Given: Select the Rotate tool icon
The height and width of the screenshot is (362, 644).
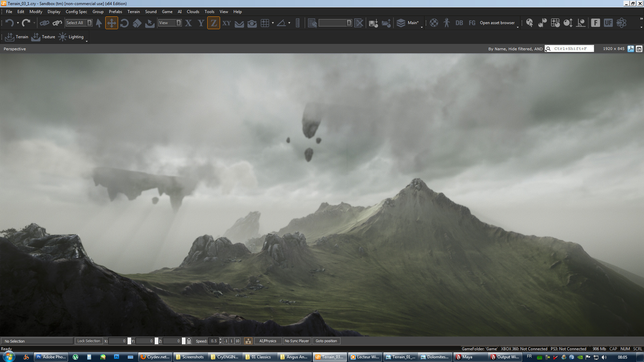Looking at the screenshot, I should click(124, 23).
